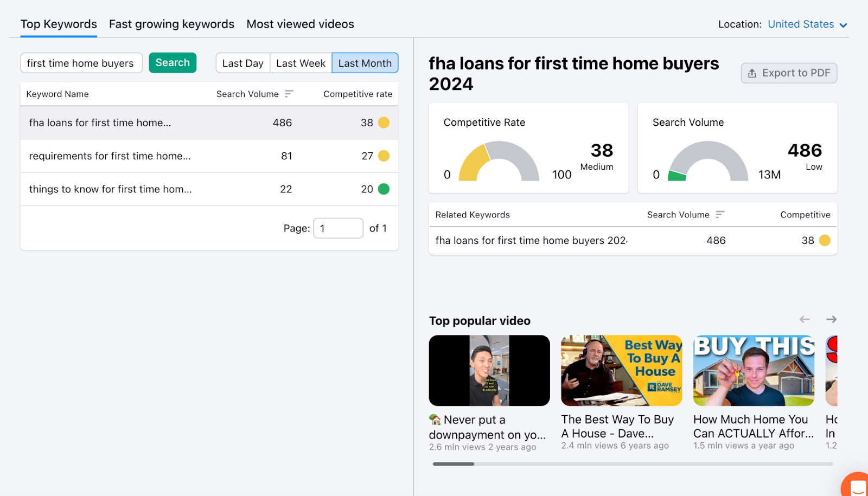Click search volume value 486 in keyword table

tap(282, 123)
